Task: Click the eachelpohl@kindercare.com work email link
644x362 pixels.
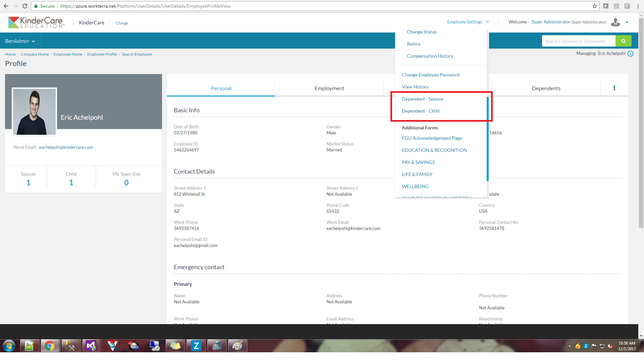Action: pos(66,147)
